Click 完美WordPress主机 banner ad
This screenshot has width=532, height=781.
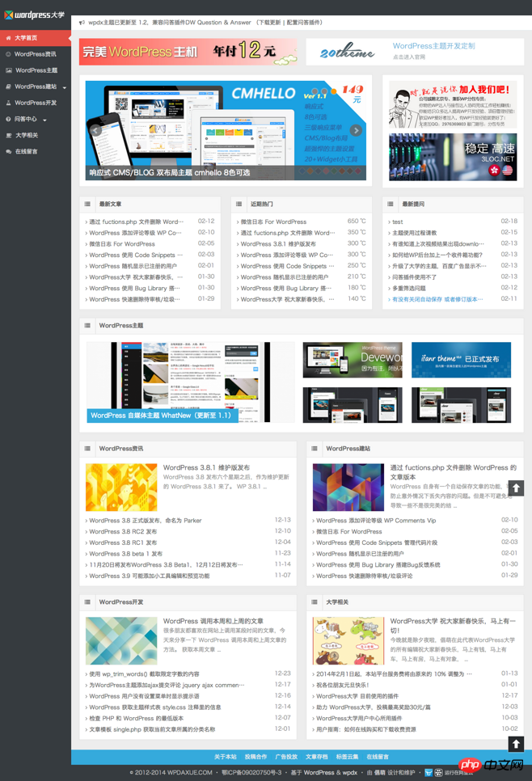[188, 52]
